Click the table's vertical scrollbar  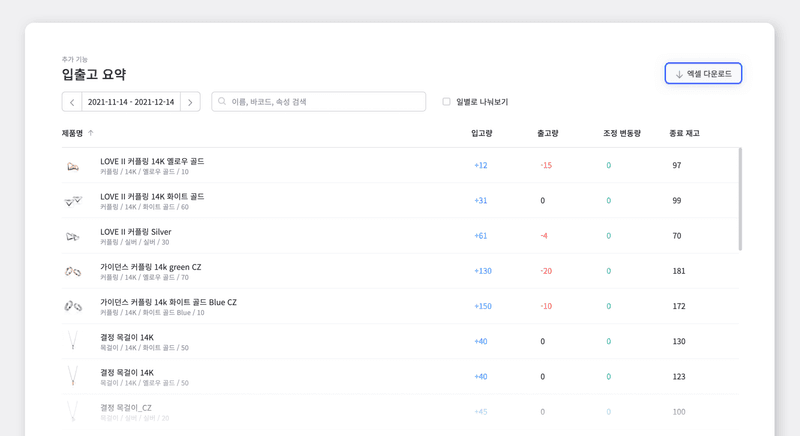click(x=740, y=200)
